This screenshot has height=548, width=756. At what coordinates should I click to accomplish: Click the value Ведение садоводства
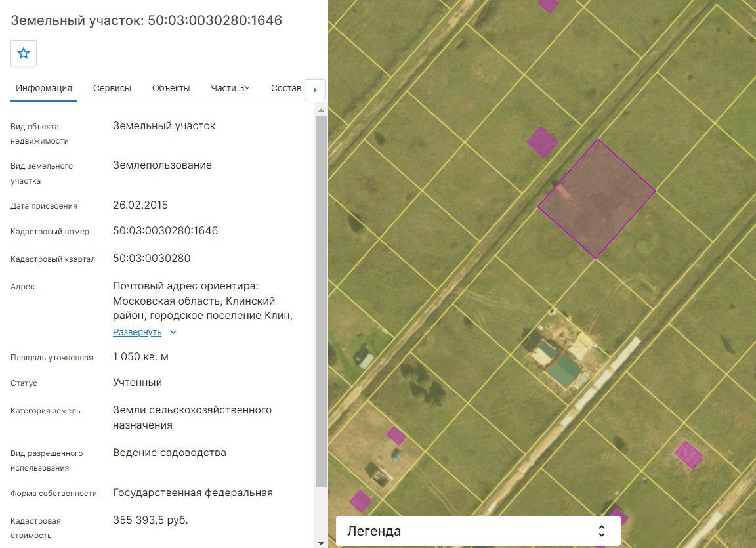[x=169, y=453]
